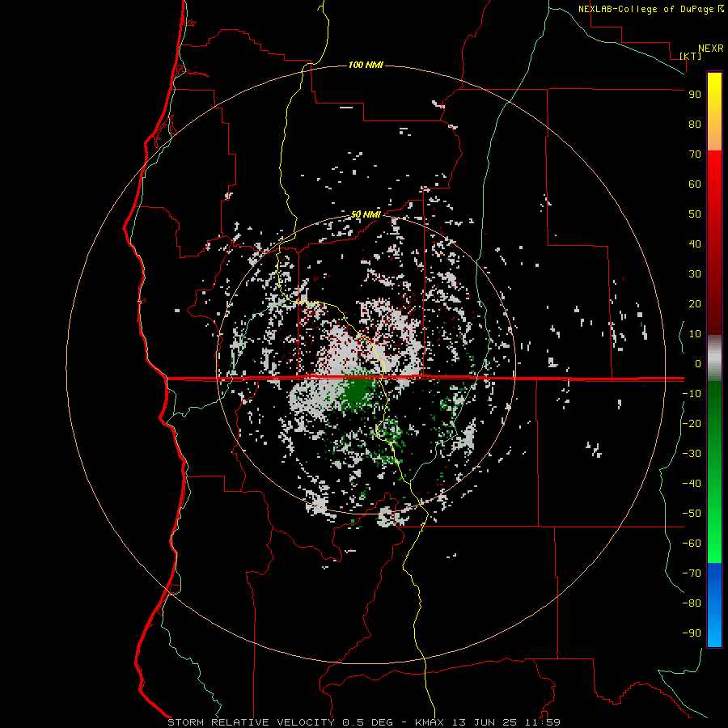Click the '100 NMI' range ring label
The height and width of the screenshot is (728, 728).
tap(366, 65)
